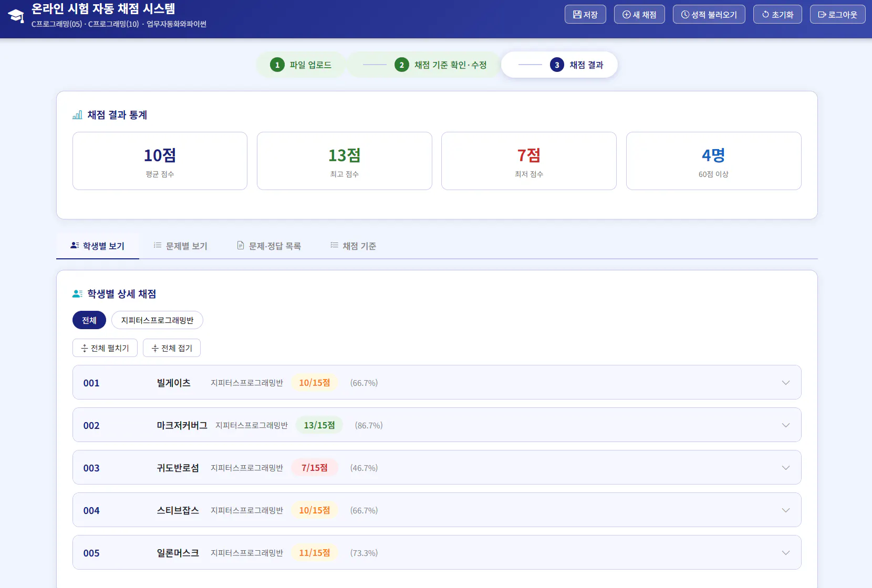
Task: Expand student 005 일론머스크 row chevron
Action: click(786, 553)
